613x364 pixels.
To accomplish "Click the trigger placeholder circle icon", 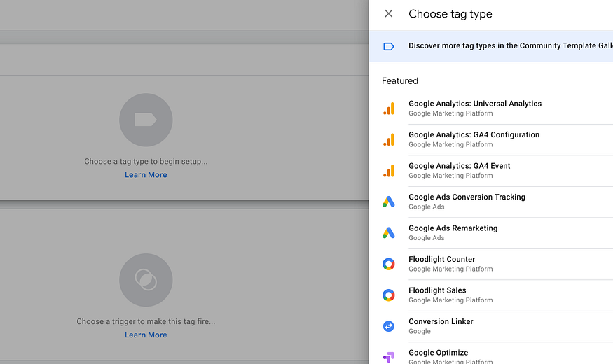I will pos(146,280).
